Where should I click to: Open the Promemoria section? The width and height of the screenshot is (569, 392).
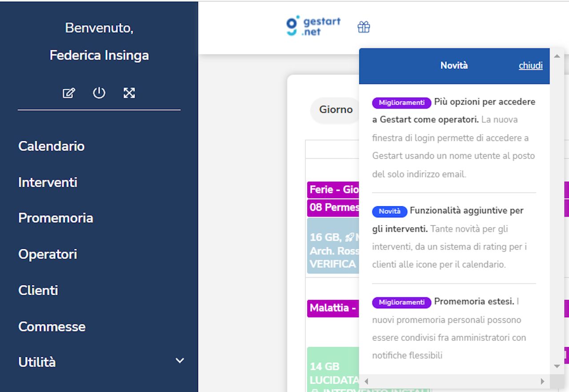pos(56,218)
